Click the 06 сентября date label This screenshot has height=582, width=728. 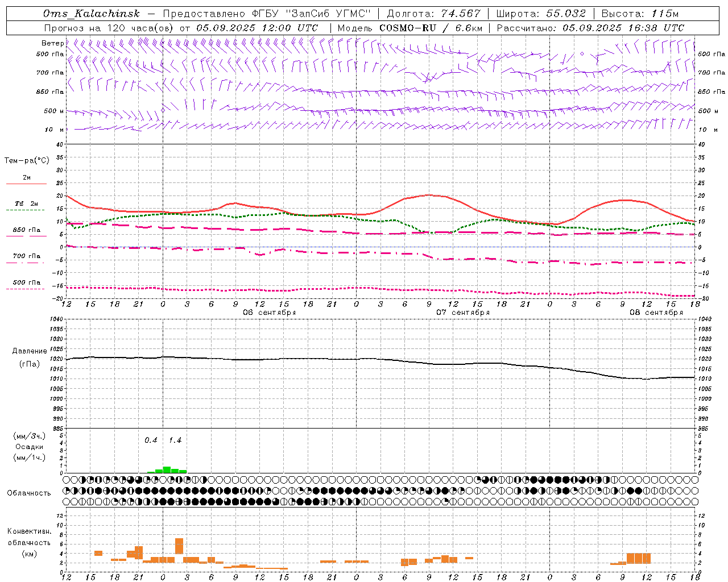270,313
